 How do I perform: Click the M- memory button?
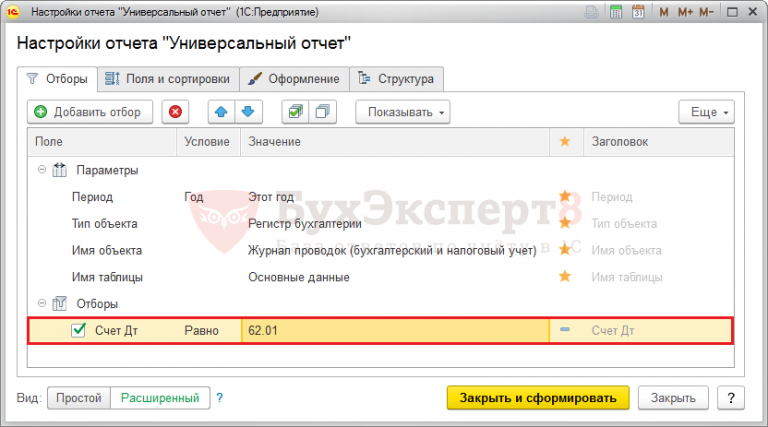tap(706, 12)
